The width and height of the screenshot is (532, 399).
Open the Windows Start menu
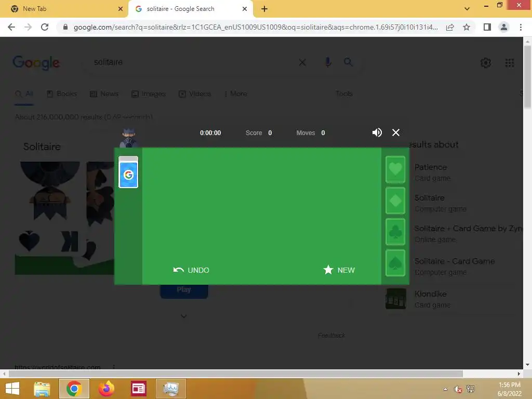[x=12, y=389]
